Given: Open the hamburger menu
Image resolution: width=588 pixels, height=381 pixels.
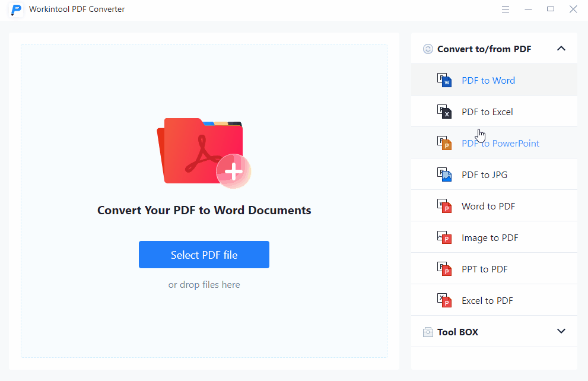Looking at the screenshot, I should tap(506, 9).
